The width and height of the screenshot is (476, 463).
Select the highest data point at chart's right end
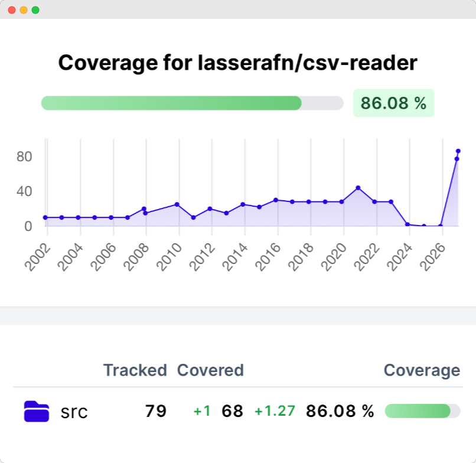(458, 151)
